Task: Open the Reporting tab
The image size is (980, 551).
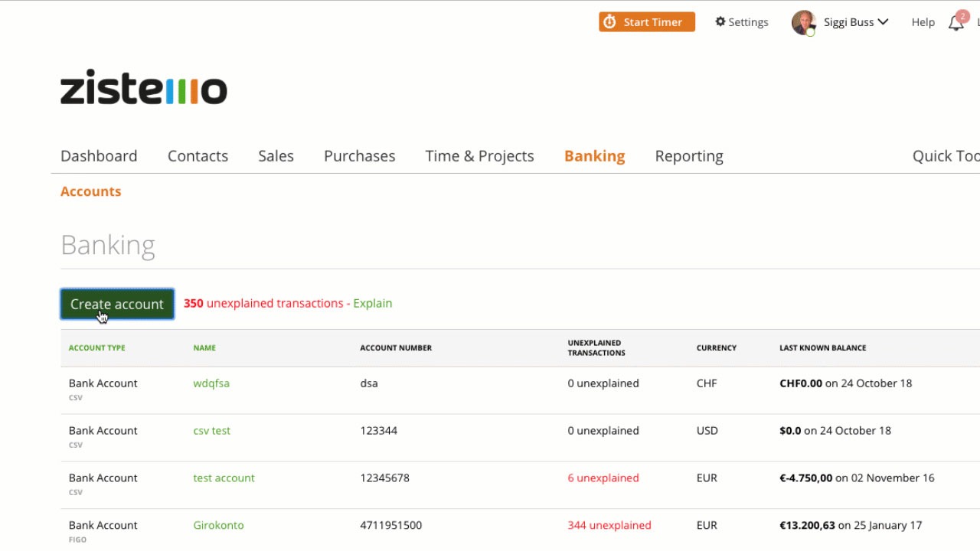Action: 689,155
